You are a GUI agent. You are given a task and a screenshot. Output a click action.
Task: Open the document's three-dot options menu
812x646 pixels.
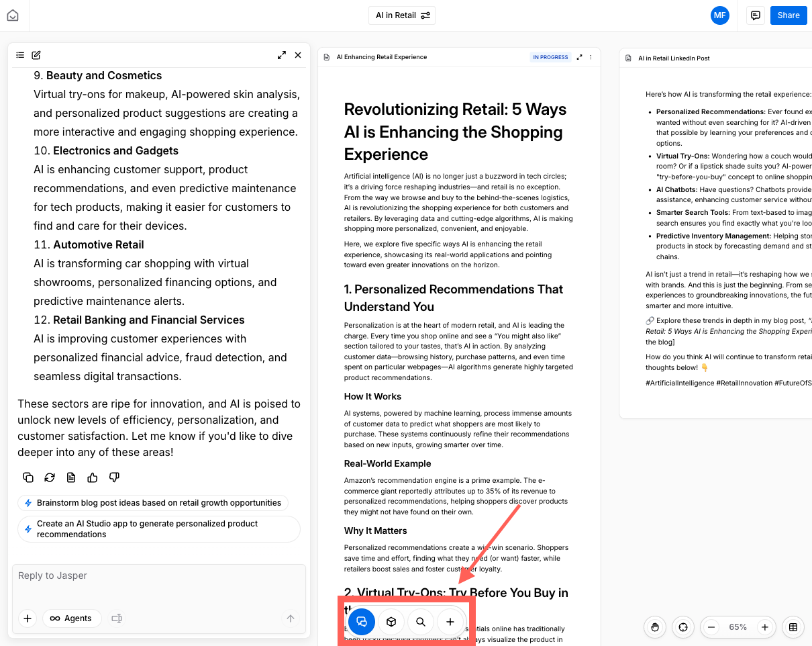pos(591,57)
